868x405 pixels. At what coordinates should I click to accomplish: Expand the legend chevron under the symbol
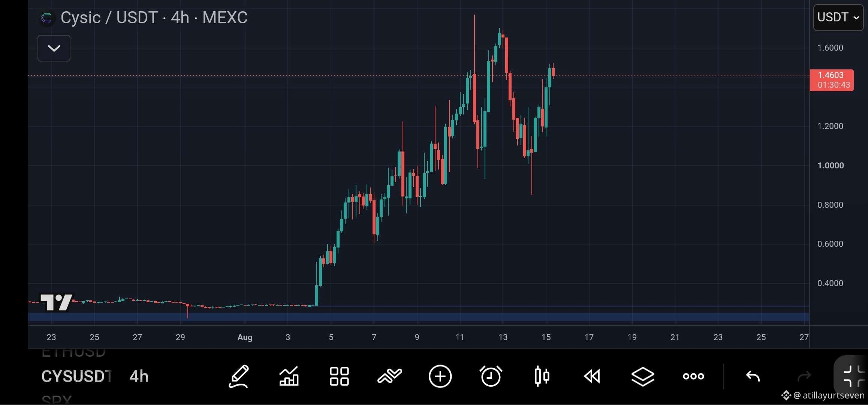point(54,48)
